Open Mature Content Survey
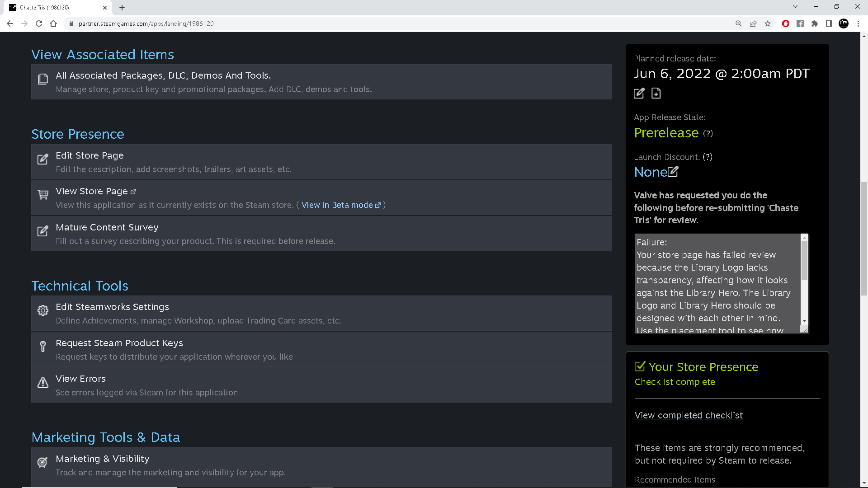The height and width of the screenshot is (488, 868). click(x=107, y=227)
